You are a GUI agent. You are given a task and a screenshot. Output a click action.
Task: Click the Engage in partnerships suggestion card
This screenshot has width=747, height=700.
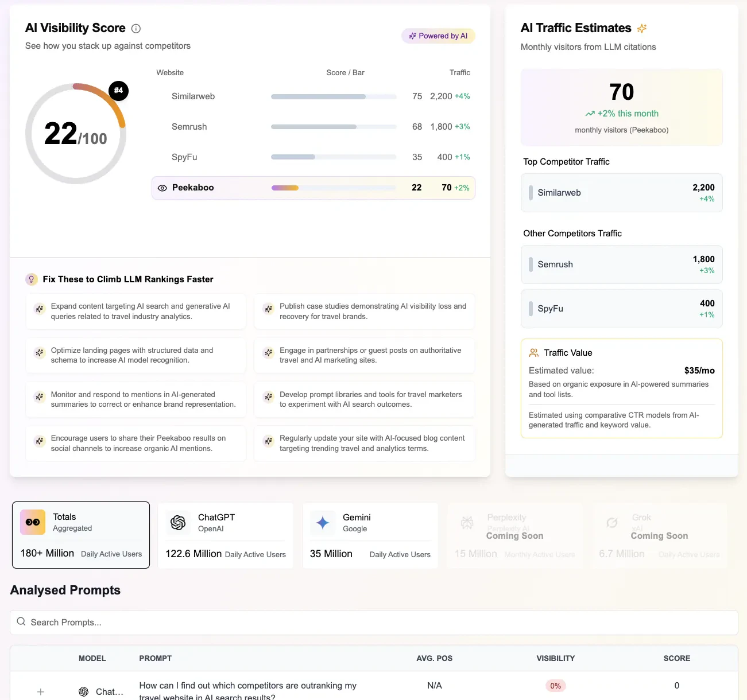tap(365, 355)
